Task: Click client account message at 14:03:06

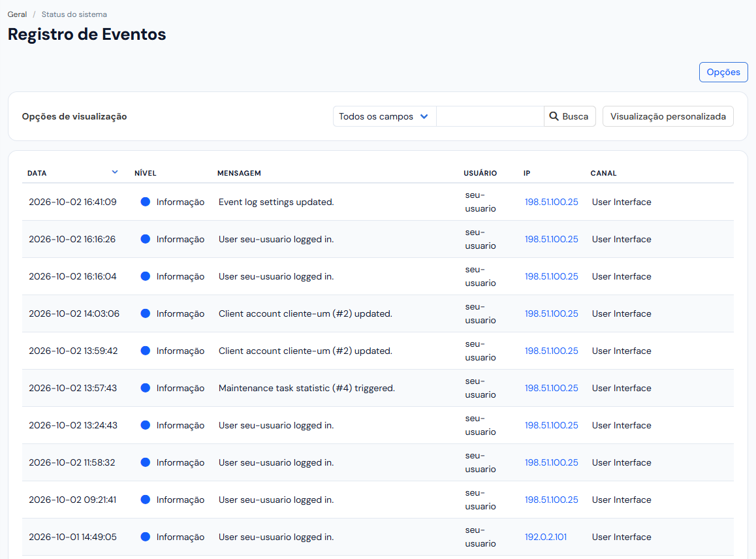Action: tap(305, 313)
